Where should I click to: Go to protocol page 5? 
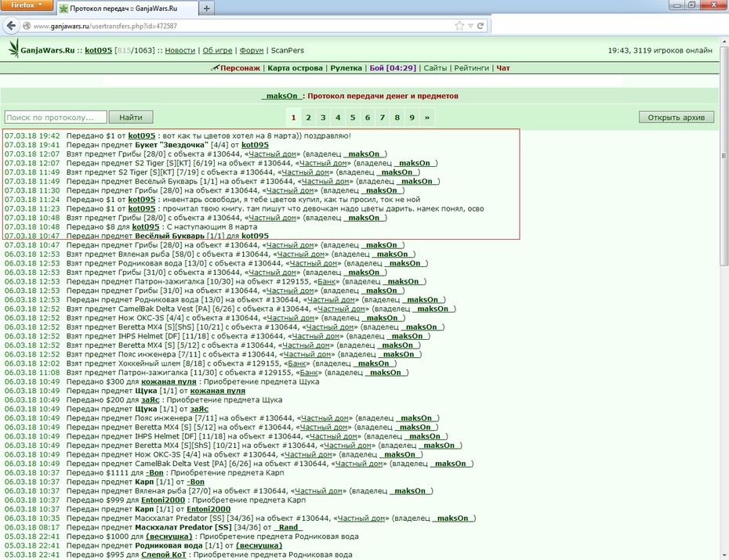coord(353,117)
